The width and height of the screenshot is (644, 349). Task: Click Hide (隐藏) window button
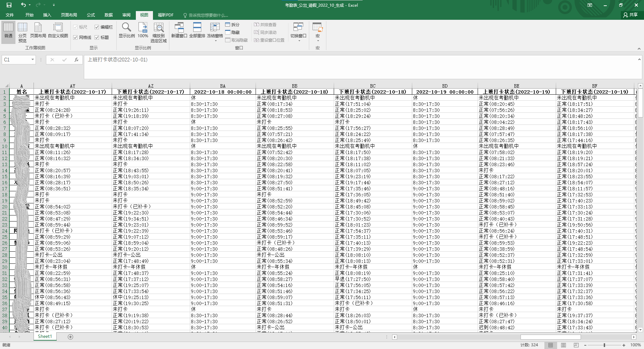[232, 33]
